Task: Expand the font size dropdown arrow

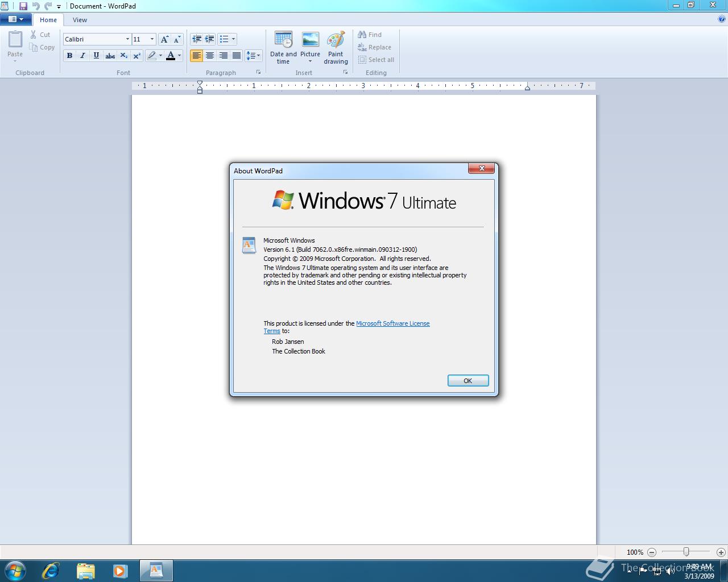Action: click(x=152, y=39)
